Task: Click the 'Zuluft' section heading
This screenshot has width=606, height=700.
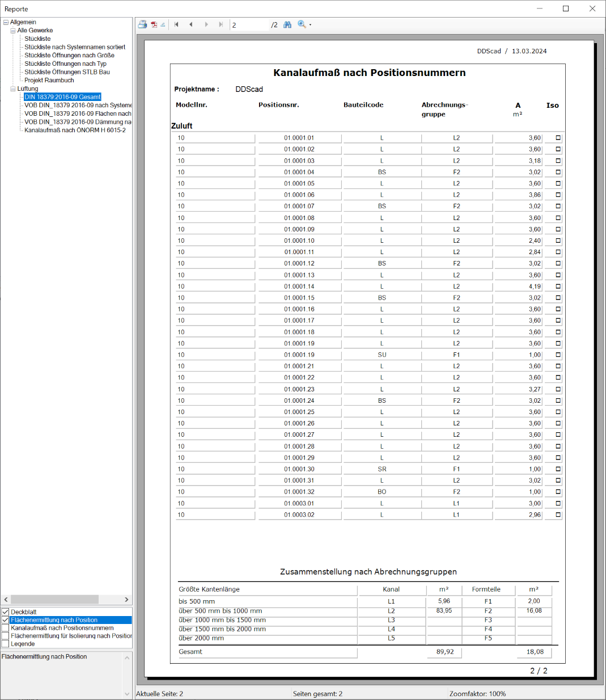Action: click(182, 126)
